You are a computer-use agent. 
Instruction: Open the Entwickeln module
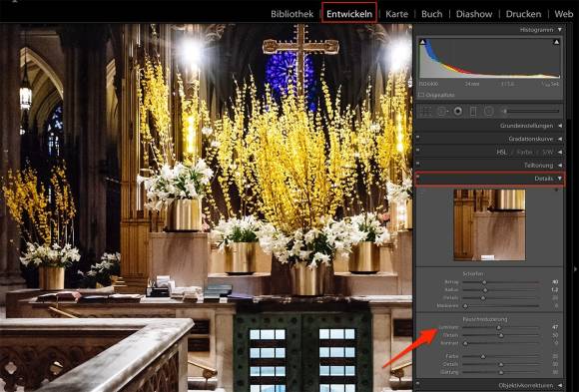(x=349, y=14)
